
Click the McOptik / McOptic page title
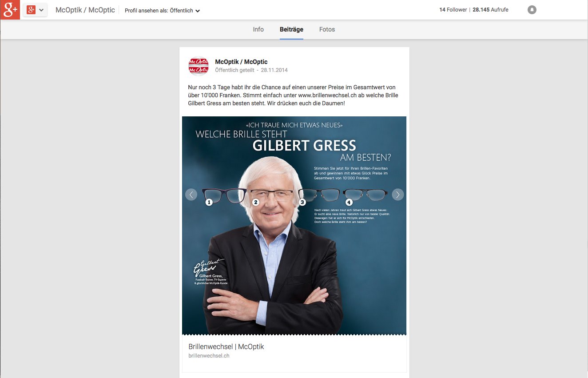(85, 10)
